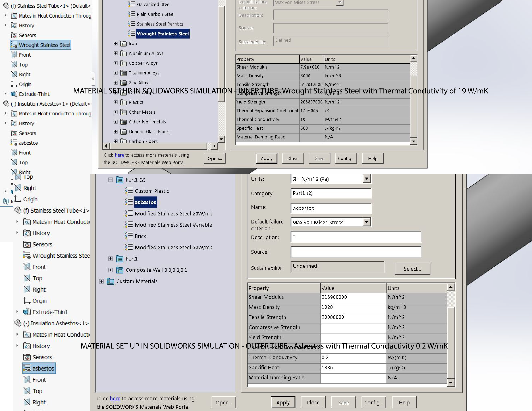Screen dimensions: 532x411
Task: Click the Custom Plastic material icon
Action: coord(129,191)
